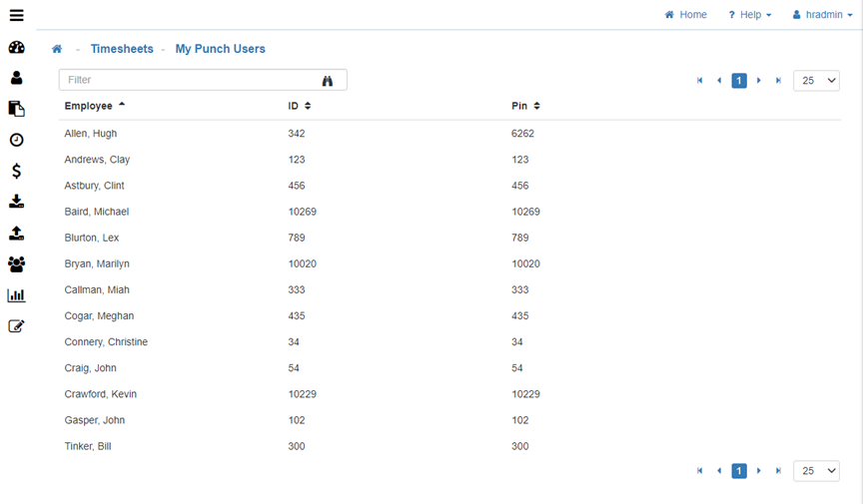The image size is (863, 504).
Task: Open the bar chart reports icon
Action: click(16, 295)
